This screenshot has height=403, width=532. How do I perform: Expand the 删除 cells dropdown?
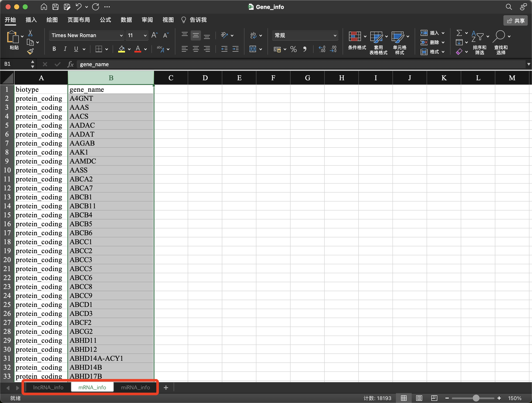pos(443,42)
